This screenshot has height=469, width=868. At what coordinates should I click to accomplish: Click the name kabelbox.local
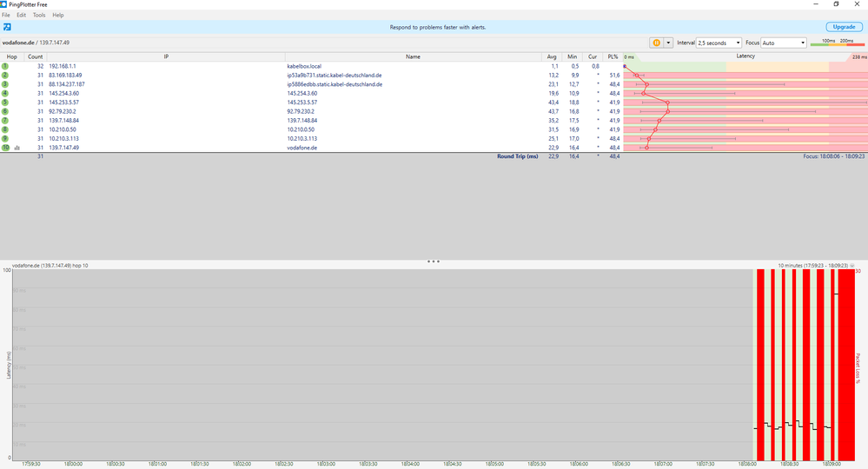(x=304, y=66)
